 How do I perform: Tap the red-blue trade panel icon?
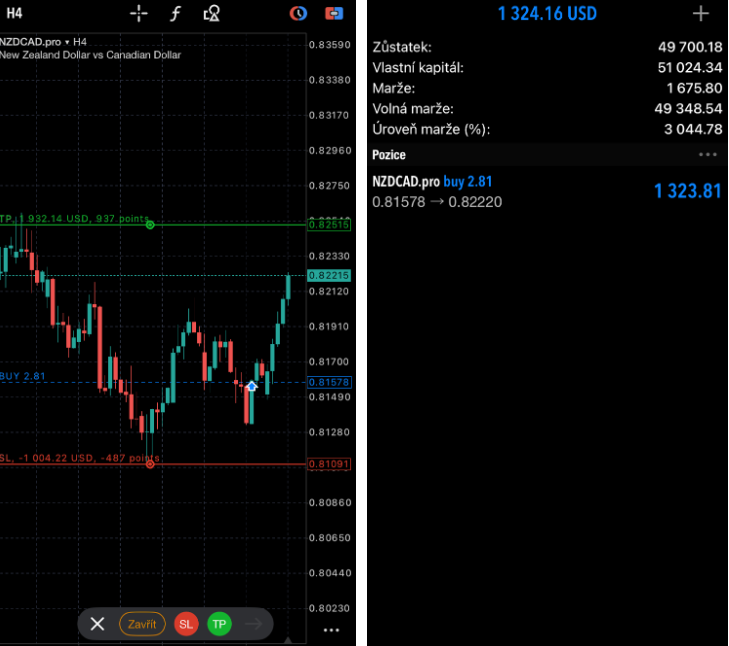[335, 14]
